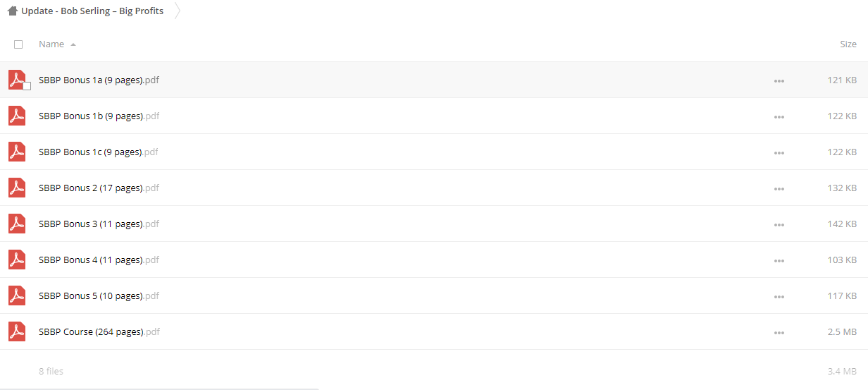The height and width of the screenshot is (390, 868).
Task: Click PDF icon for SBBP Bonus 4
Action: [x=17, y=260]
